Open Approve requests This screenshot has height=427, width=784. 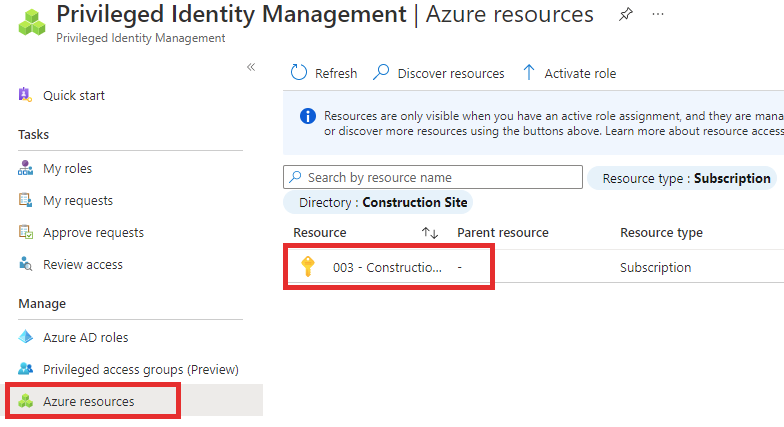[94, 232]
